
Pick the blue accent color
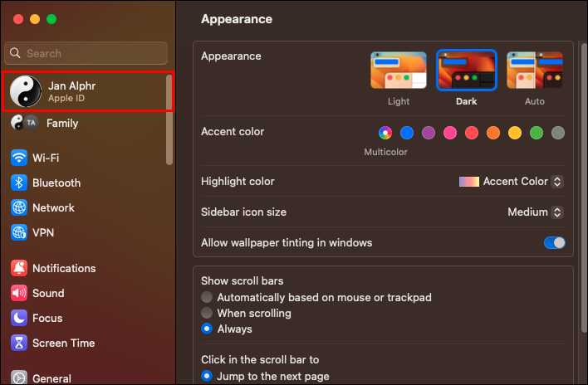click(x=407, y=133)
